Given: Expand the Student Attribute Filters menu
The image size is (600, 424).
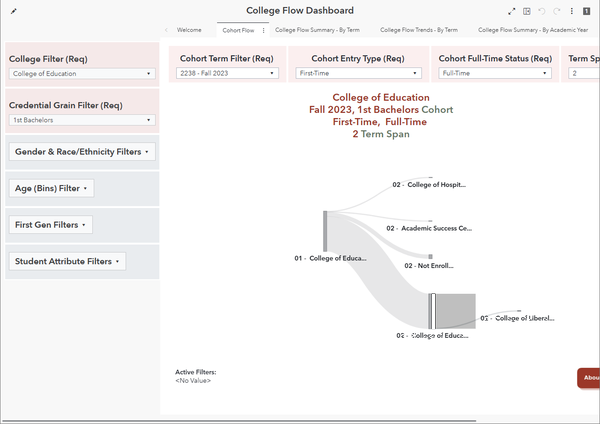Looking at the screenshot, I should point(67,261).
